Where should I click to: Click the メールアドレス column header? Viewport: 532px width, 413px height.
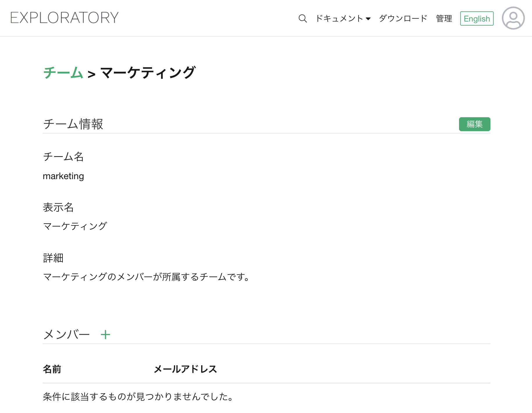(x=185, y=369)
